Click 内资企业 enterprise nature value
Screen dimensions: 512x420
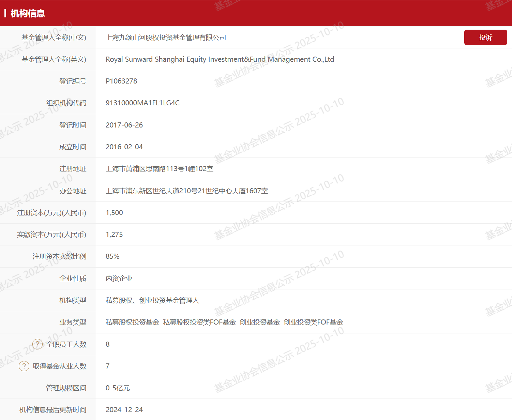[119, 279]
